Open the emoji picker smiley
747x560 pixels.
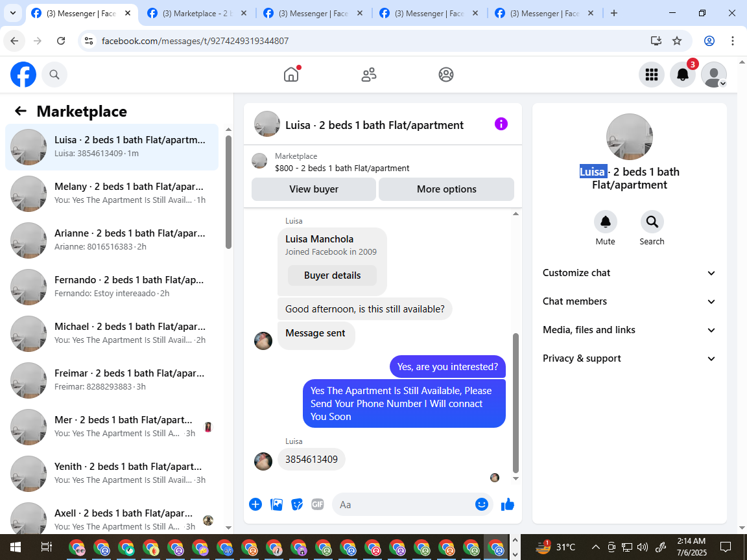pyautogui.click(x=482, y=504)
